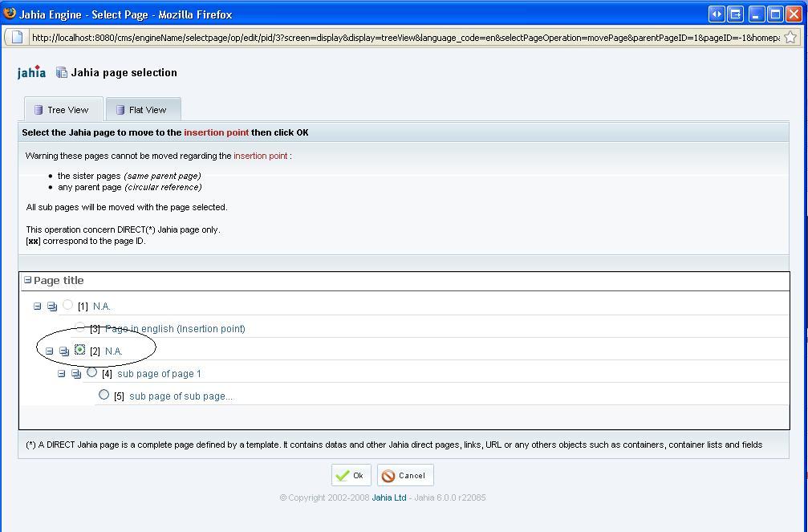The image size is (808, 532).
Task: Click in the URL address field
Action: [405, 37]
